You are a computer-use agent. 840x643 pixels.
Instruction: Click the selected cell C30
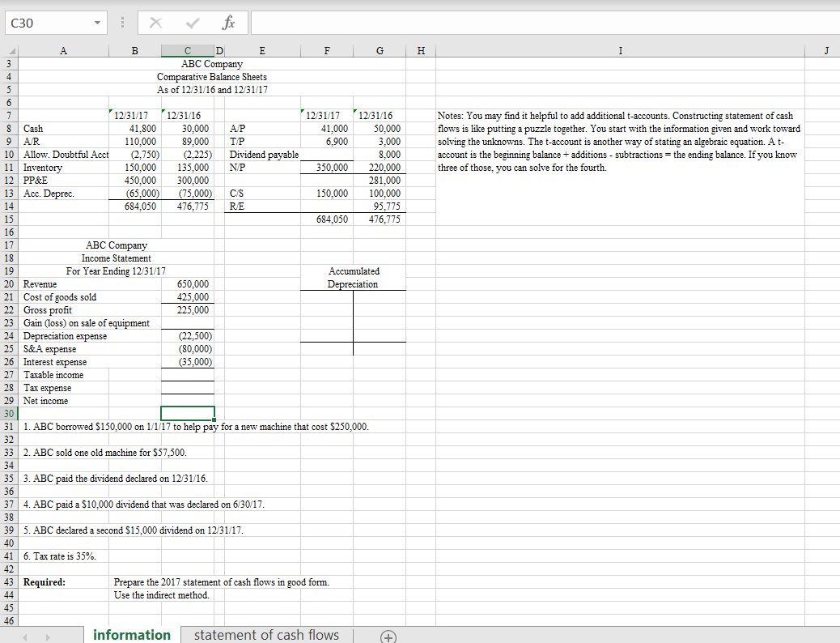pos(188,414)
